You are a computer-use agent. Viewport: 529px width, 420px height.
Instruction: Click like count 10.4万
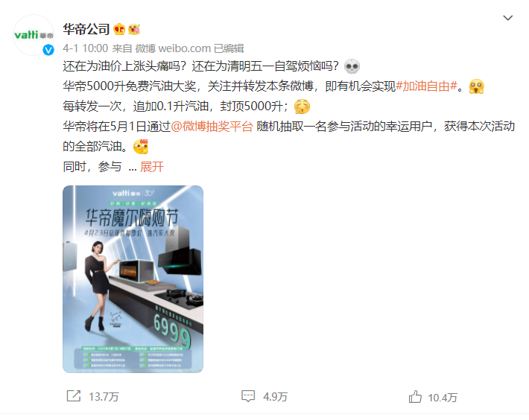443,398
